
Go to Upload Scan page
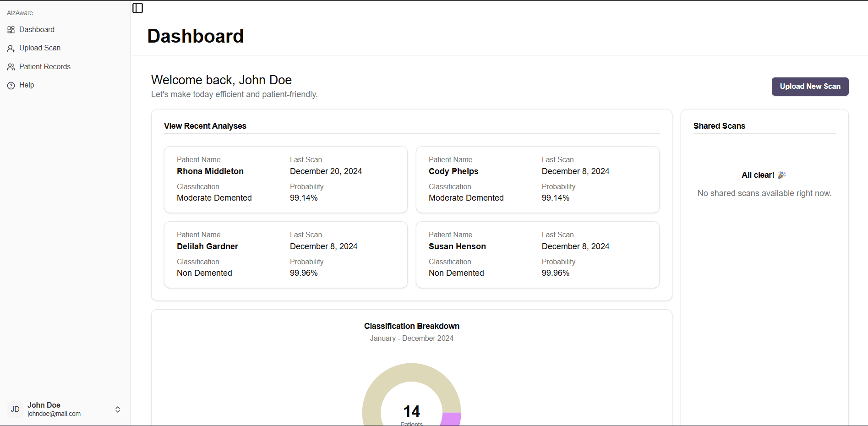click(x=40, y=48)
